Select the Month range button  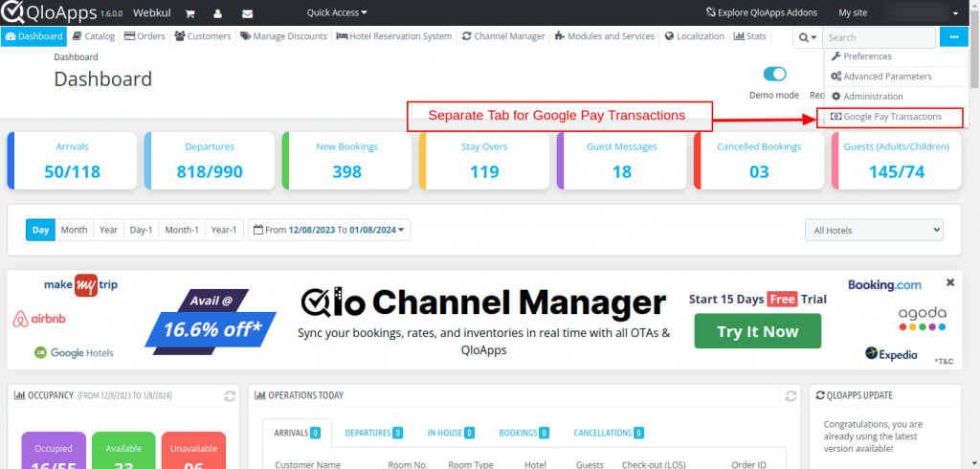(75, 230)
